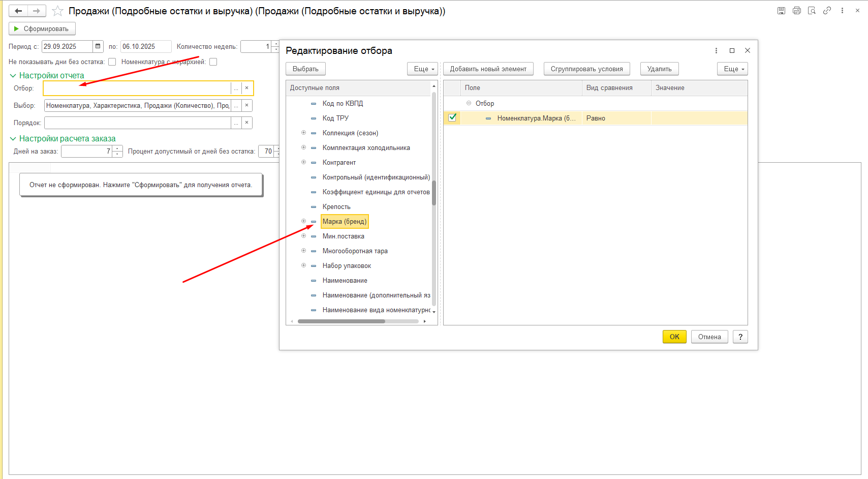868x479 pixels.
Task: Click the Отбор input field
Action: (137, 88)
